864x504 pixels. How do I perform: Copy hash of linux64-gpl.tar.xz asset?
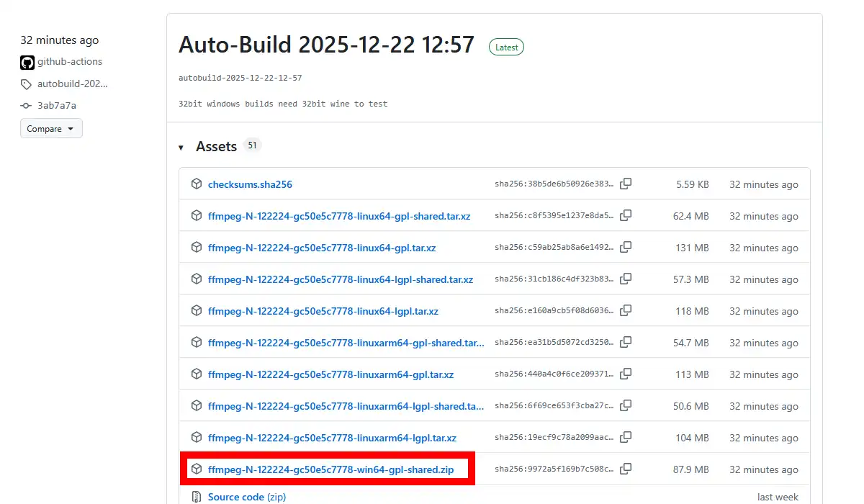(x=626, y=248)
